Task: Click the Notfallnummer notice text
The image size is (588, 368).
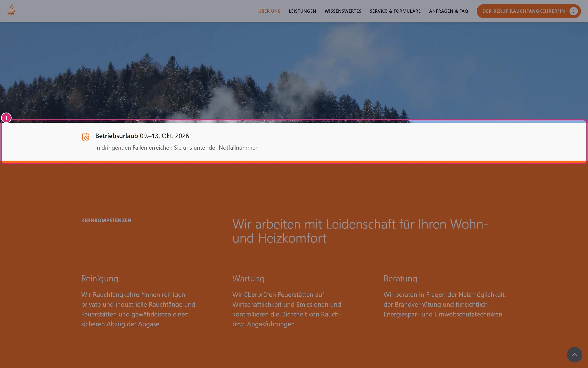Action: coord(177,148)
